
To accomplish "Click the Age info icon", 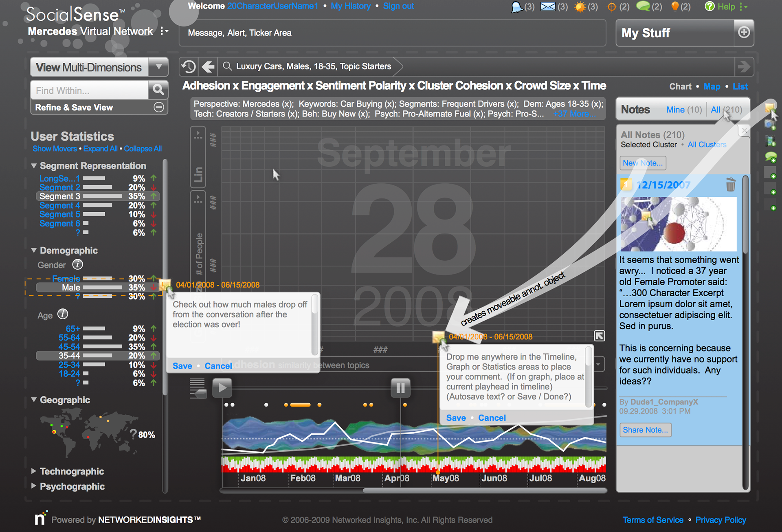I will tap(62, 314).
